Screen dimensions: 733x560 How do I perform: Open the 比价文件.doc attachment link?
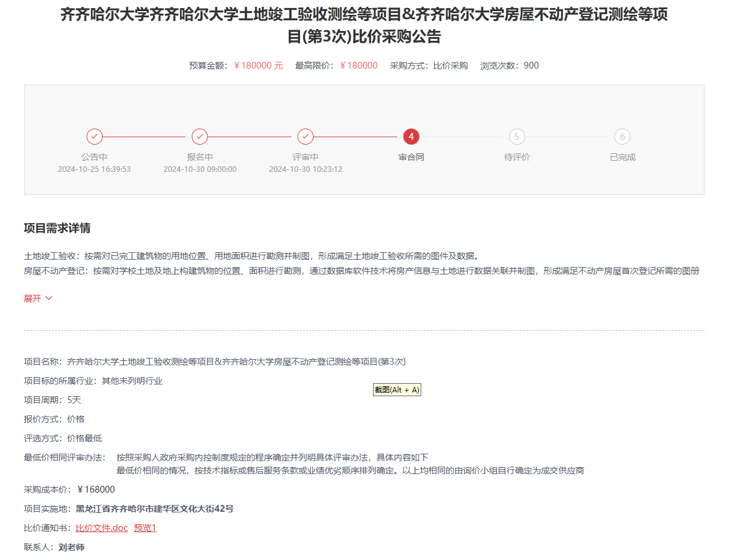tap(101, 528)
